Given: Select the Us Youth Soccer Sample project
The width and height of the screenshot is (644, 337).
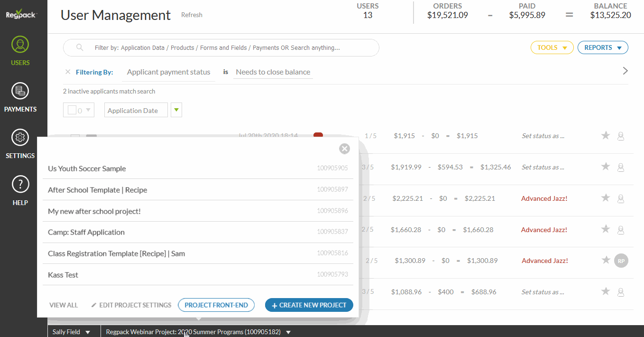Looking at the screenshot, I should (87, 168).
